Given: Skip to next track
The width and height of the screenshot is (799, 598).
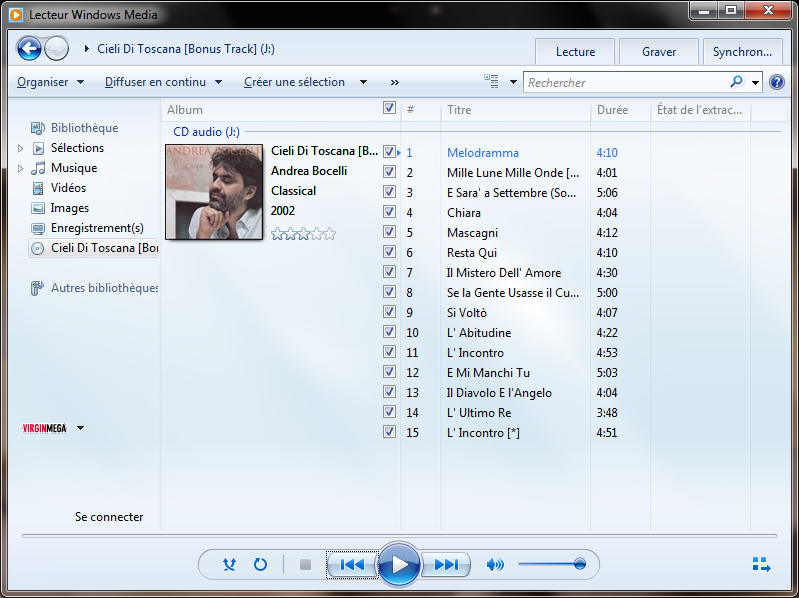Looking at the screenshot, I should (446, 564).
